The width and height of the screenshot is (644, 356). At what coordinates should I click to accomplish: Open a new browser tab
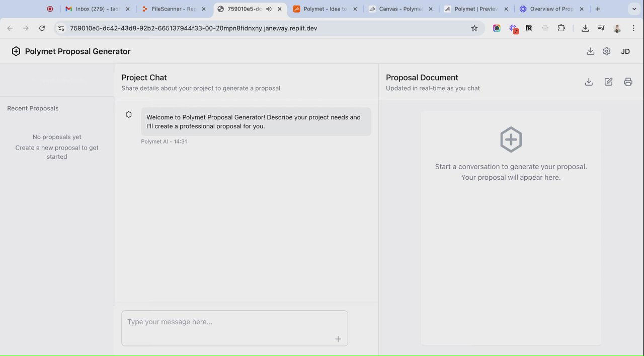[x=598, y=9]
